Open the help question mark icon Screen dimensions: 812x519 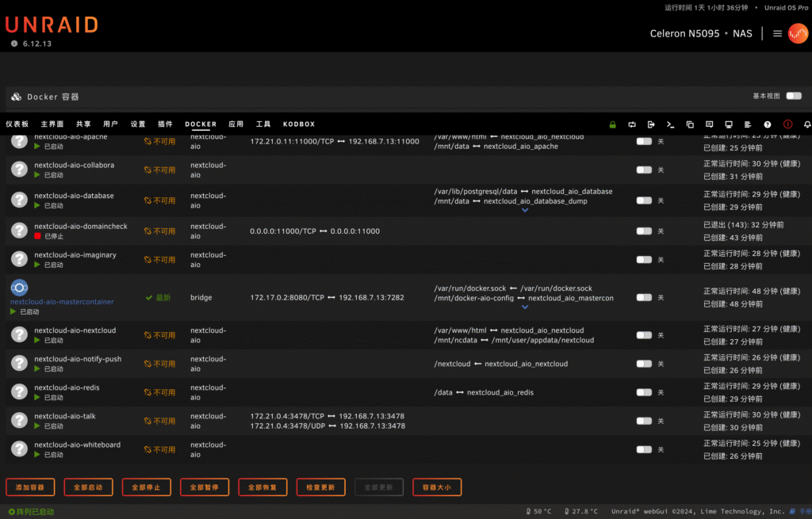[768, 124]
